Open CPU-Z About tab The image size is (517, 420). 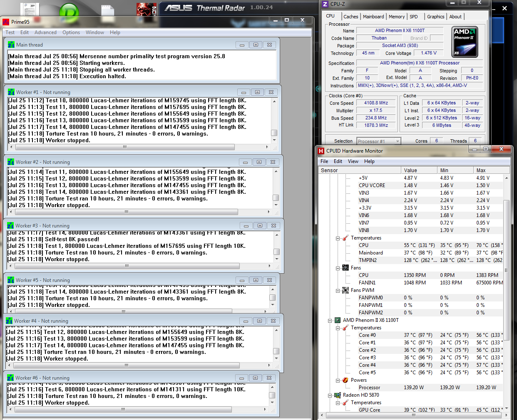pos(455,17)
